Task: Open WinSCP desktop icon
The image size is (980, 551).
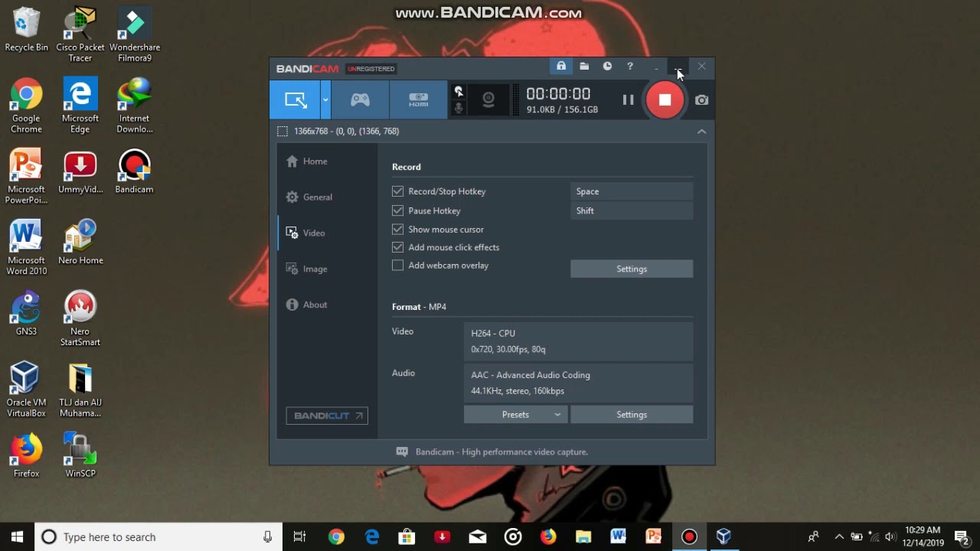Action: tap(80, 456)
